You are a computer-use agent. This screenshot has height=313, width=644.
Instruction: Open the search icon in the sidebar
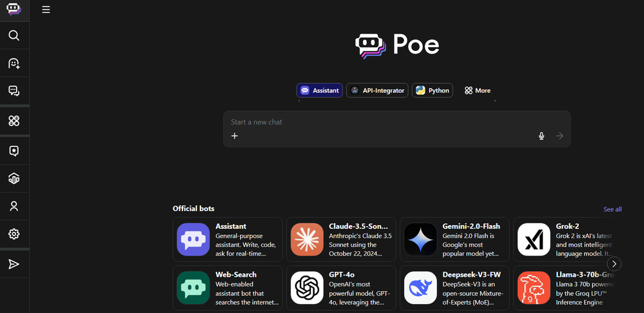[x=14, y=35]
